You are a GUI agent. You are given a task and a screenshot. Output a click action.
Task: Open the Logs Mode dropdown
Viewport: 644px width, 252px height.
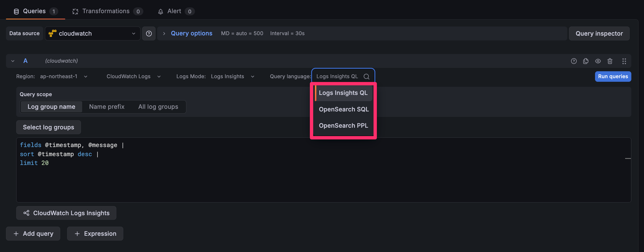click(232, 76)
